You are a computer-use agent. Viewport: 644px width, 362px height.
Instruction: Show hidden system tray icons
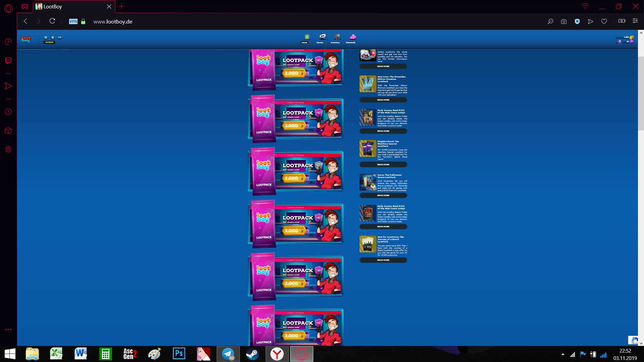point(563,354)
